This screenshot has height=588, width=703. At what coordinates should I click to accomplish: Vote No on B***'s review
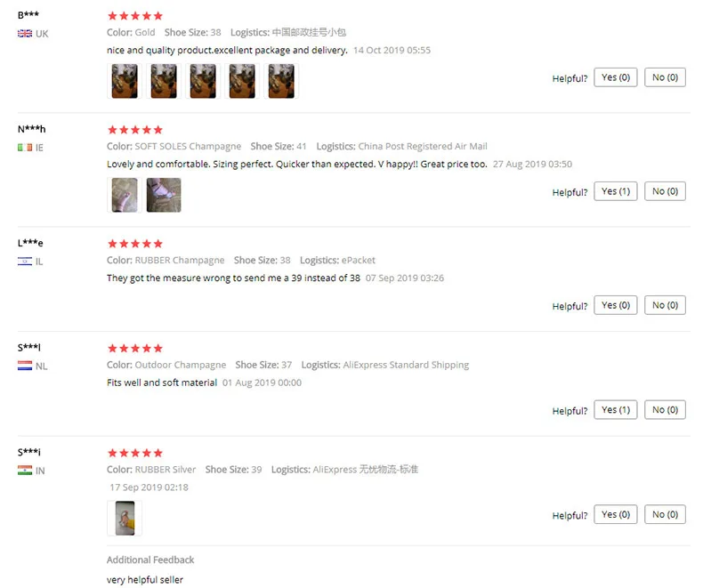click(665, 77)
